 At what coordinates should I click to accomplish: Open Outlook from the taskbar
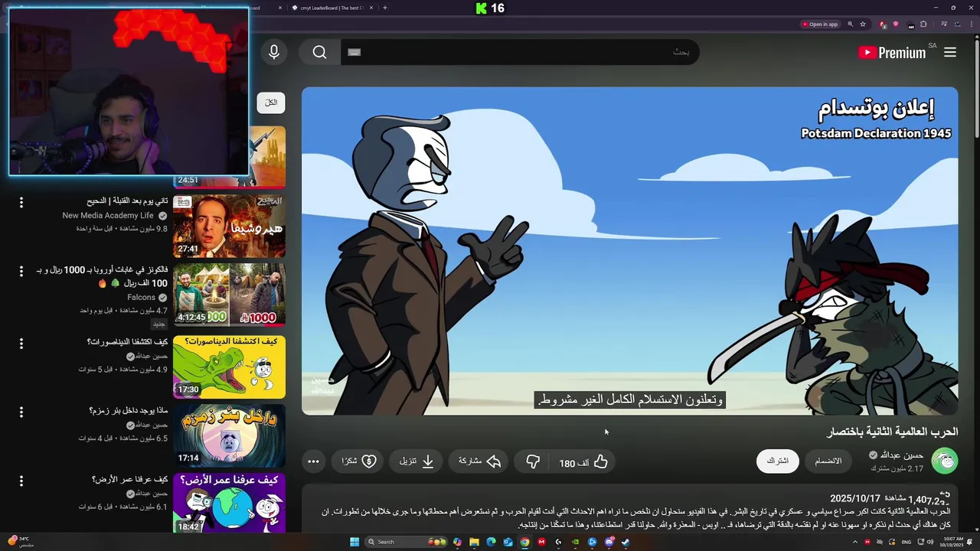pos(508,542)
